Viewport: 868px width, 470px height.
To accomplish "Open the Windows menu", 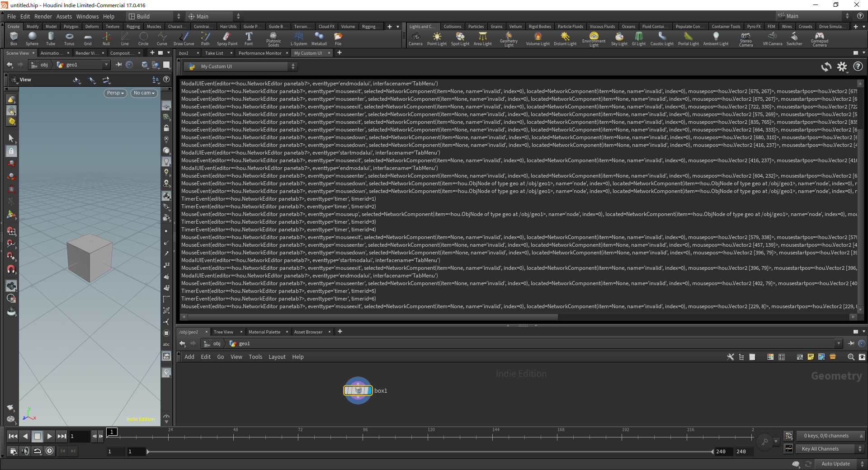I will tap(87, 17).
